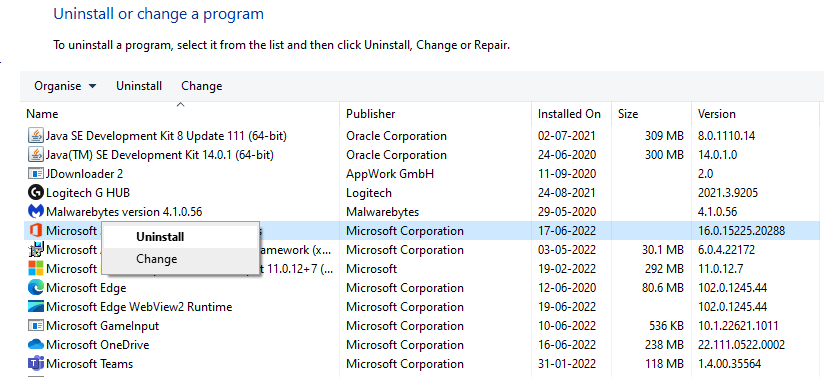The height and width of the screenshot is (377, 824).
Task: Sort by the Size column header
Action: 627,114
